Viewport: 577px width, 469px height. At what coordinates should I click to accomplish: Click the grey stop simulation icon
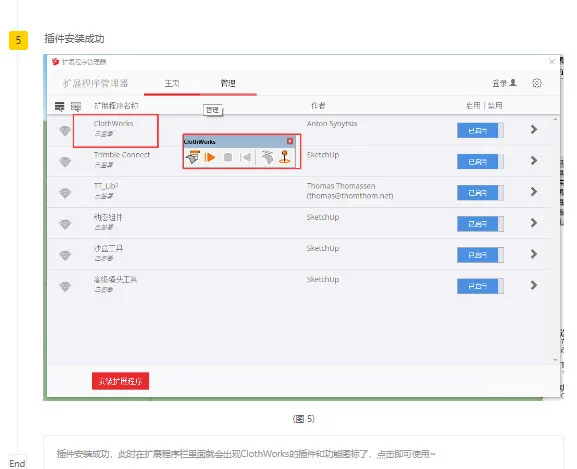(x=228, y=157)
